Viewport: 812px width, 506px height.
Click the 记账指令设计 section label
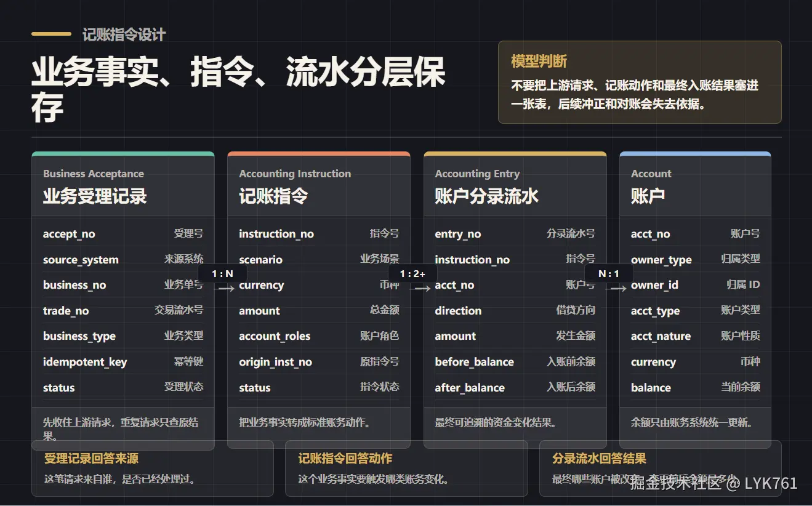pyautogui.click(x=124, y=35)
